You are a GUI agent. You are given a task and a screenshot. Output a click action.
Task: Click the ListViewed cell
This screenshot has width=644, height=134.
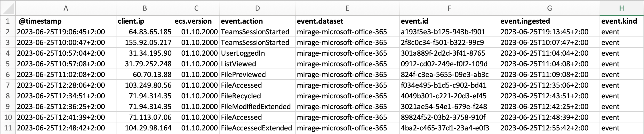pyautogui.click(x=257, y=64)
